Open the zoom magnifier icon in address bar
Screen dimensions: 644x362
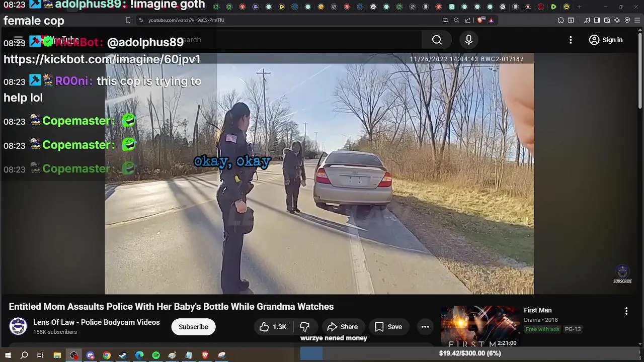click(x=456, y=20)
